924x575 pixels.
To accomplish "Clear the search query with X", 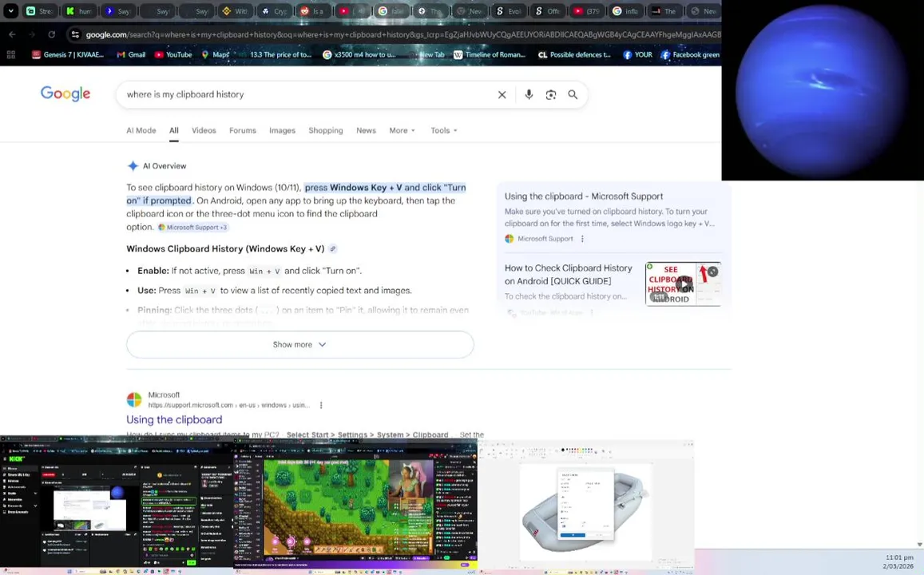I will (x=502, y=94).
